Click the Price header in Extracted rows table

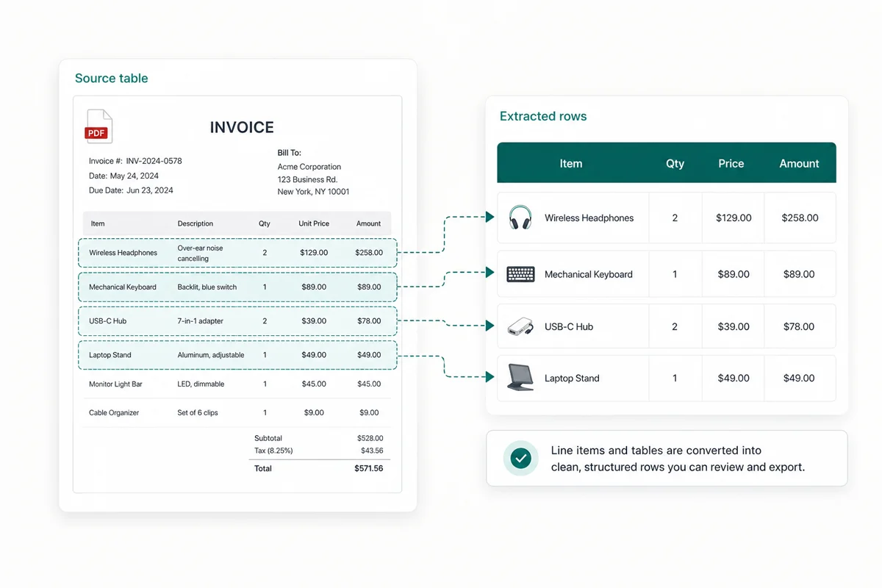[x=731, y=164]
